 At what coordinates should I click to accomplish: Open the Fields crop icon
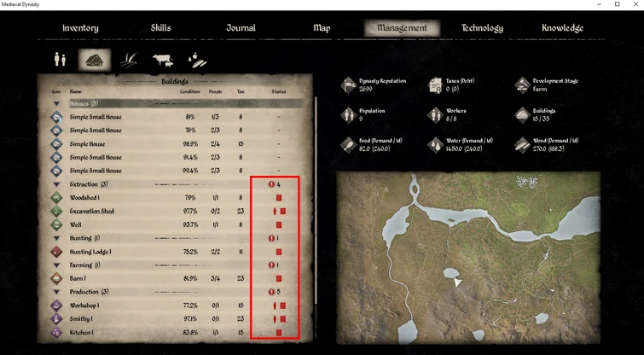click(129, 60)
